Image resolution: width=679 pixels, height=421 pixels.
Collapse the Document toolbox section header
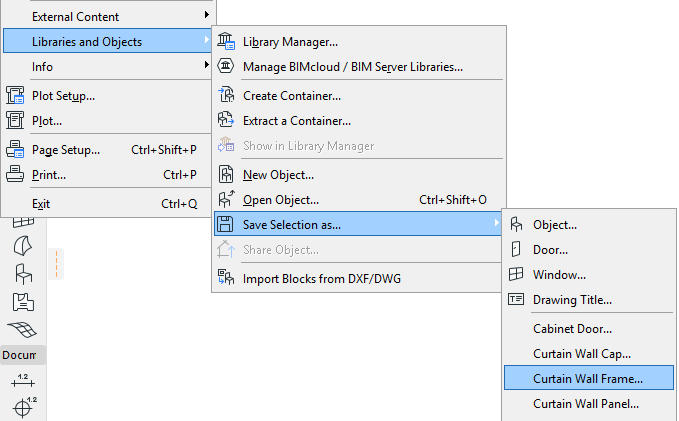[20, 355]
